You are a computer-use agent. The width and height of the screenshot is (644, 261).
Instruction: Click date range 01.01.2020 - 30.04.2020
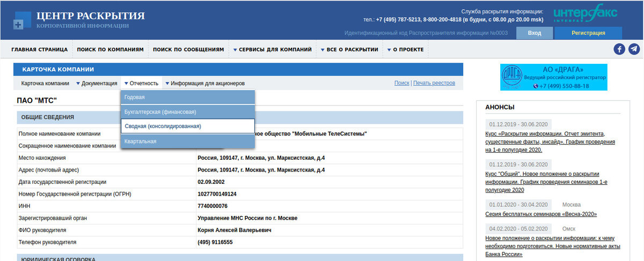pyautogui.click(x=518, y=205)
